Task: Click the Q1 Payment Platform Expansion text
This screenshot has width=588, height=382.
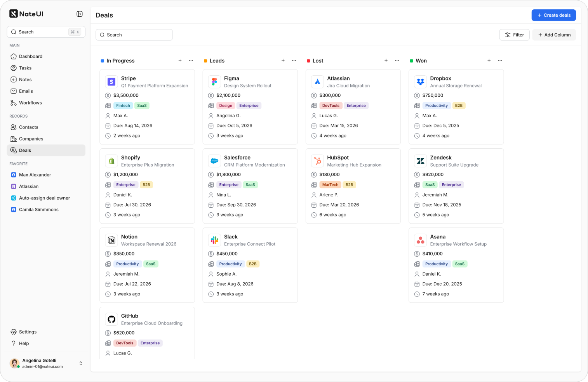Action: click(155, 86)
